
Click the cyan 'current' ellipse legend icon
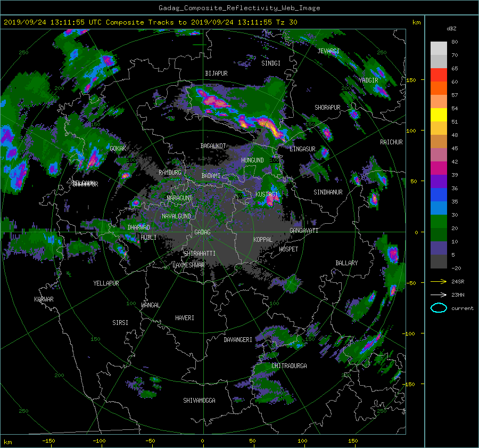(x=439, y=308)
